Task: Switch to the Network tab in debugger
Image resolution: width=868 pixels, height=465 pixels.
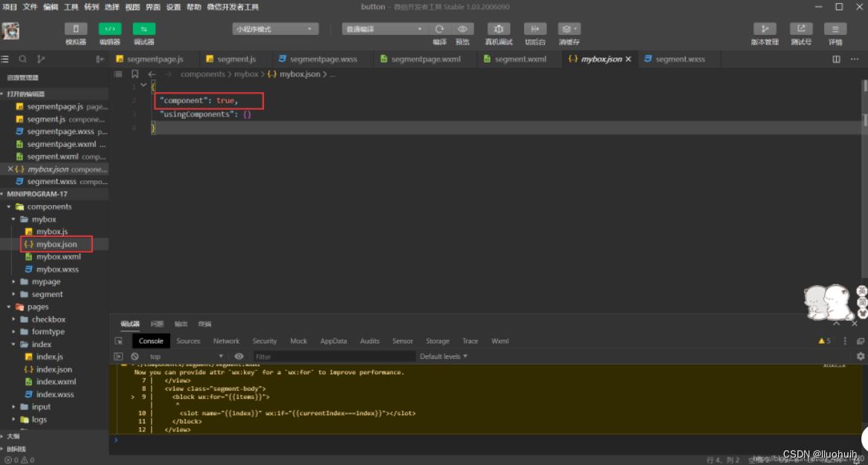Action: pos(226,341)
